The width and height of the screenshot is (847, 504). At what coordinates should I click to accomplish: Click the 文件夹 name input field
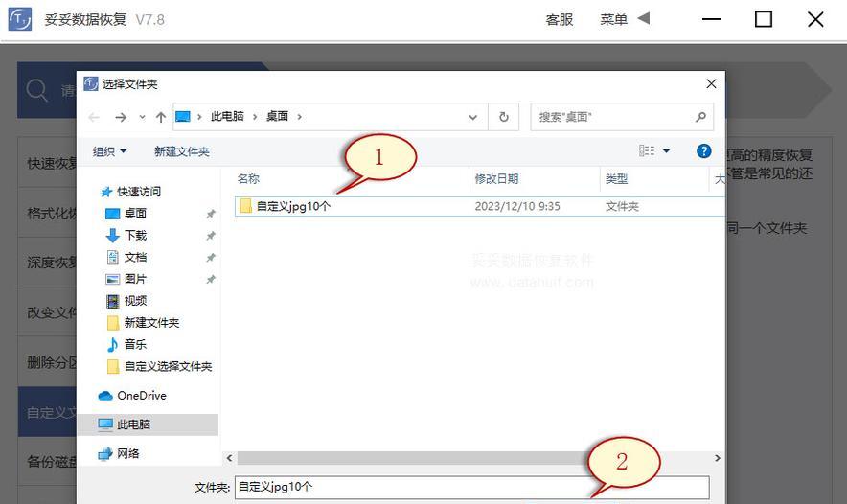[472, 488]
